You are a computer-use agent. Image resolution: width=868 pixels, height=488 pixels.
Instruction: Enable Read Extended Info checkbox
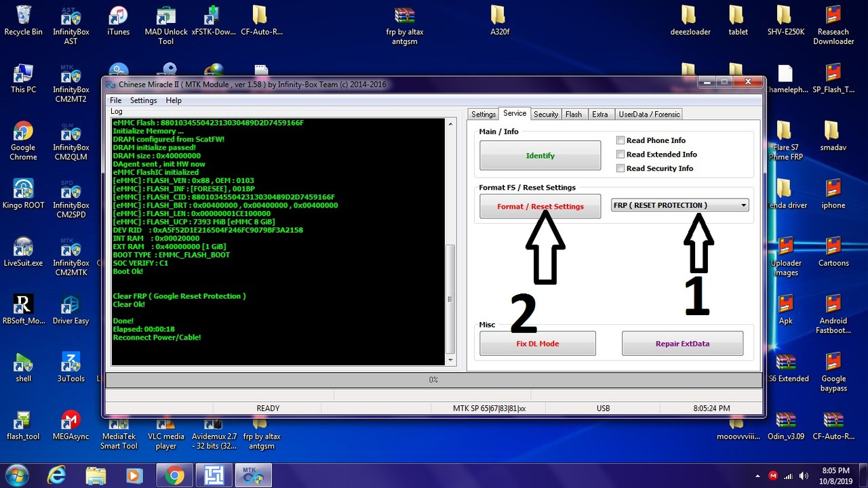(x=620, y=155)
